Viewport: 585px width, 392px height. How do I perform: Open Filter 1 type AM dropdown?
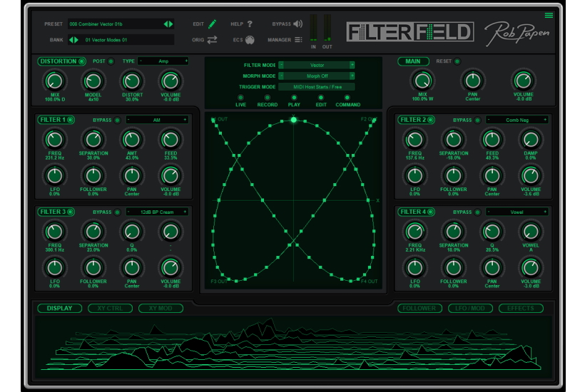(157, 120)
